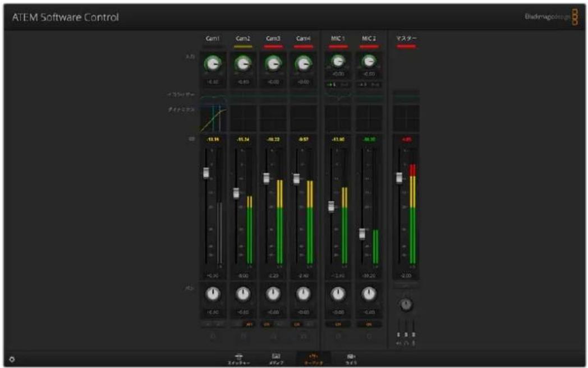
Task: Open the MIC 1 dynamics display
Action: coord(338,118)
